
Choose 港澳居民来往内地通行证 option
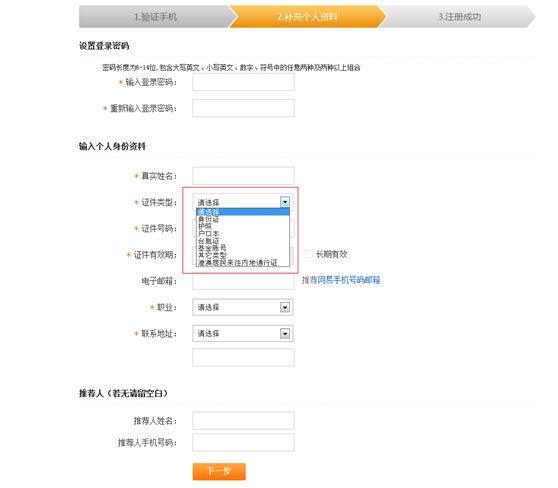click(237, 263)
